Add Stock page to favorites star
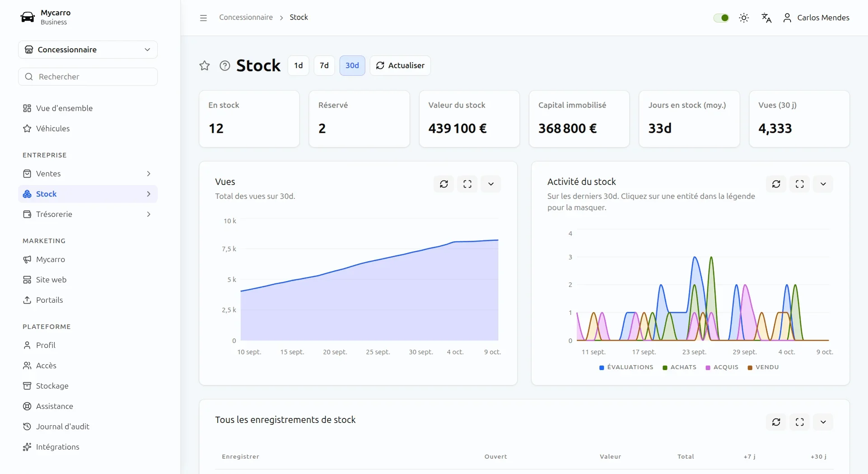868x474 pixels. (x=205, y=66)
